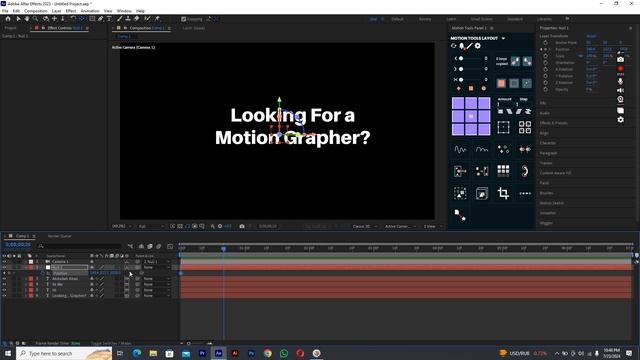Image resolution: width=640 pixels, height=360 pixels.
Task: Open the Paragraph panel section
Action: (548, 153)
